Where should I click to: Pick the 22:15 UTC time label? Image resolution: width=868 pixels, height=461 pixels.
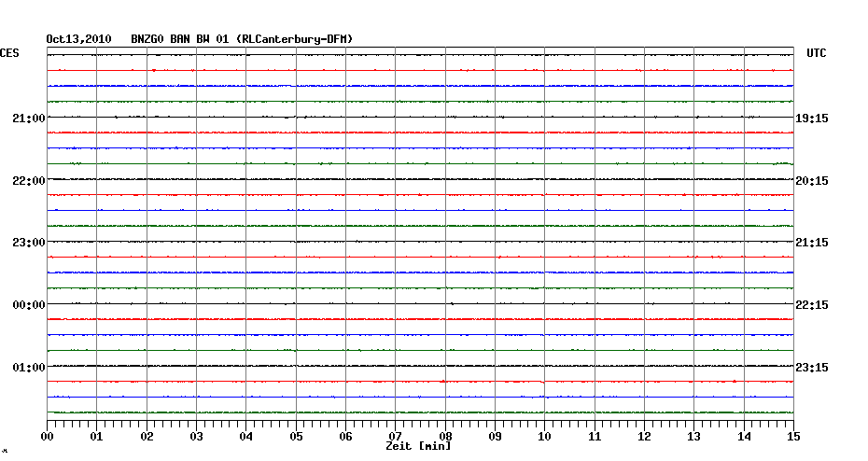(812, 305)
